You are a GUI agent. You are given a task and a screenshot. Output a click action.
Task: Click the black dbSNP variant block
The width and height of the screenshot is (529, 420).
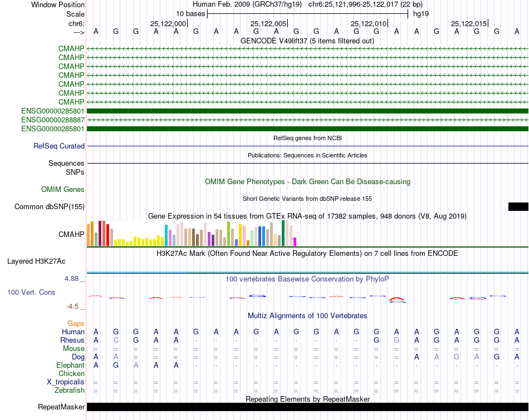(x=518, y=206)
